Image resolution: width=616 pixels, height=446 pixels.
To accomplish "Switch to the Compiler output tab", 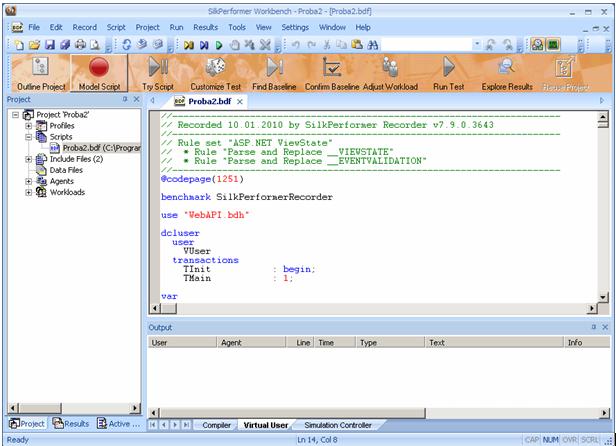I will pyautogui.click(x=216, y=425).
